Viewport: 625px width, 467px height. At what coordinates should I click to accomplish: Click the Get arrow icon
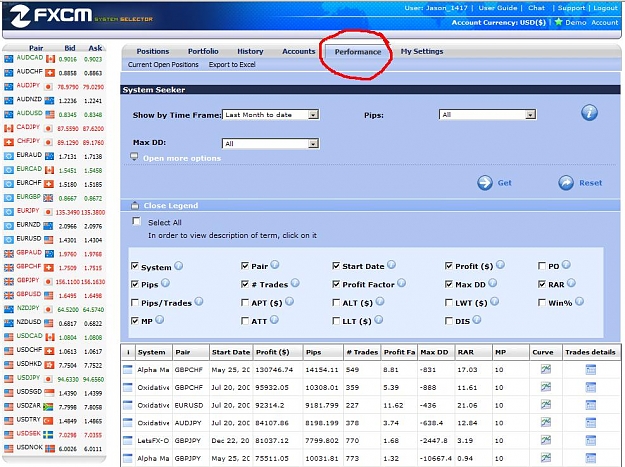click(485, 183)
